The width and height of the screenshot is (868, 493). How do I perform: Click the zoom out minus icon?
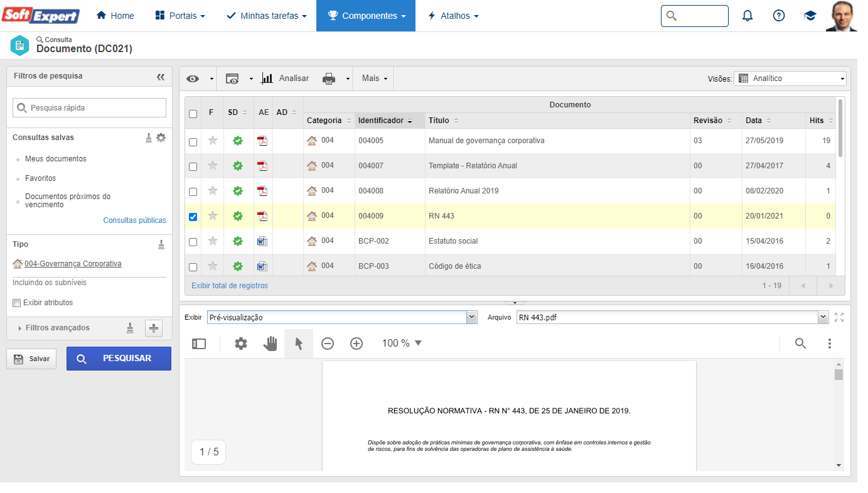(328, 344)
